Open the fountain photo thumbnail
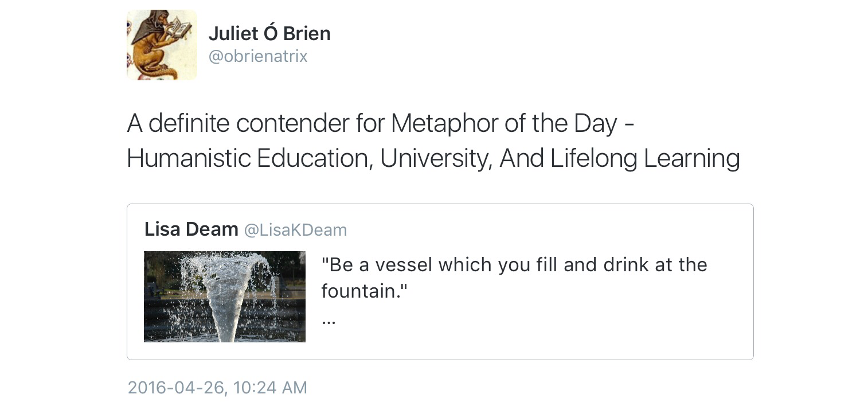Viewport: 868px width, 402px height. [x=224, y=296]
